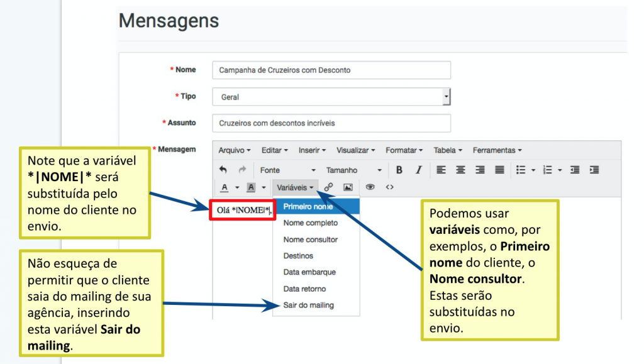Toggle italic formatting

418,170
